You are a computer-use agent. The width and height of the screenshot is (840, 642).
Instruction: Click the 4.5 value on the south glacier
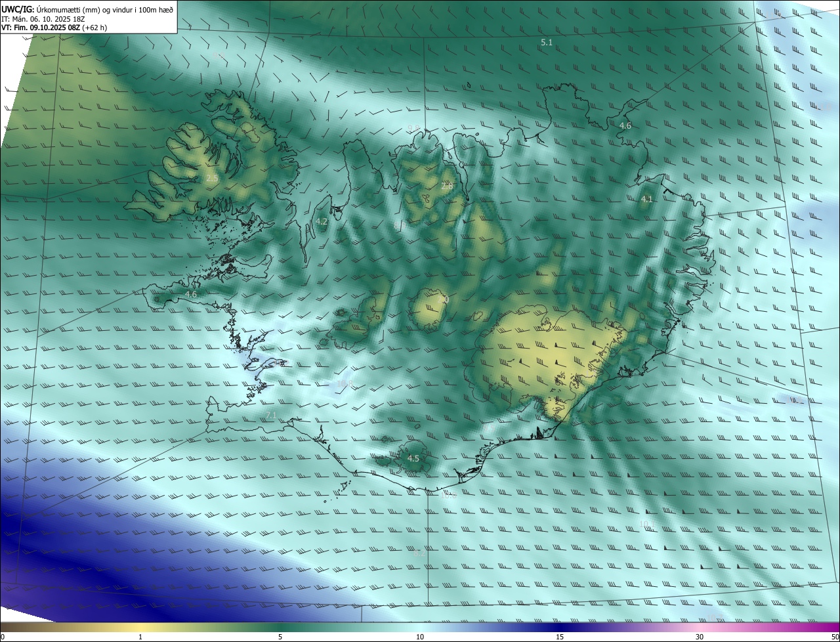point(413,458)
